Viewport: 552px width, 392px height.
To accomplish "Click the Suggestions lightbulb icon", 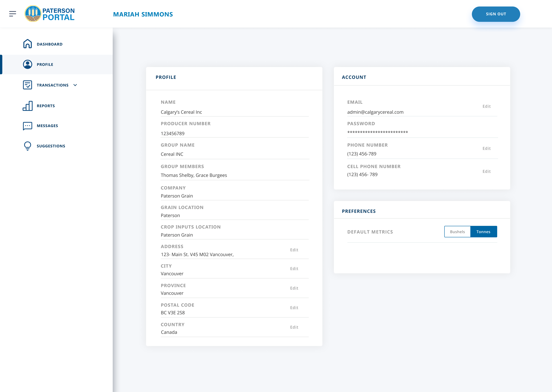I will point(28,146).
